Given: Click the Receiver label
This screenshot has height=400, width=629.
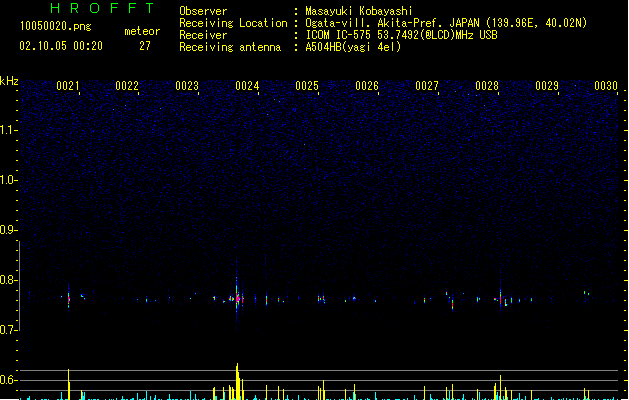Looking at the screenshot, I should click(203, 35).
